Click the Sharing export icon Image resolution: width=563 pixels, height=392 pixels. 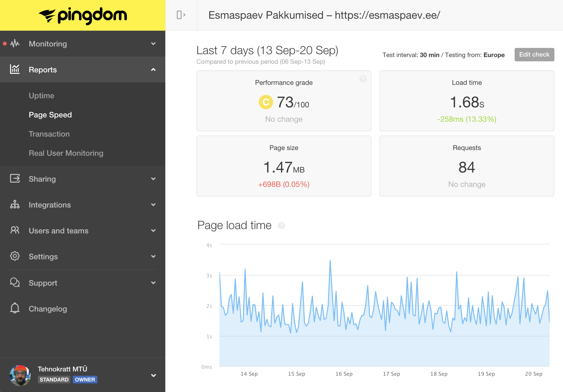coord(15,179)
